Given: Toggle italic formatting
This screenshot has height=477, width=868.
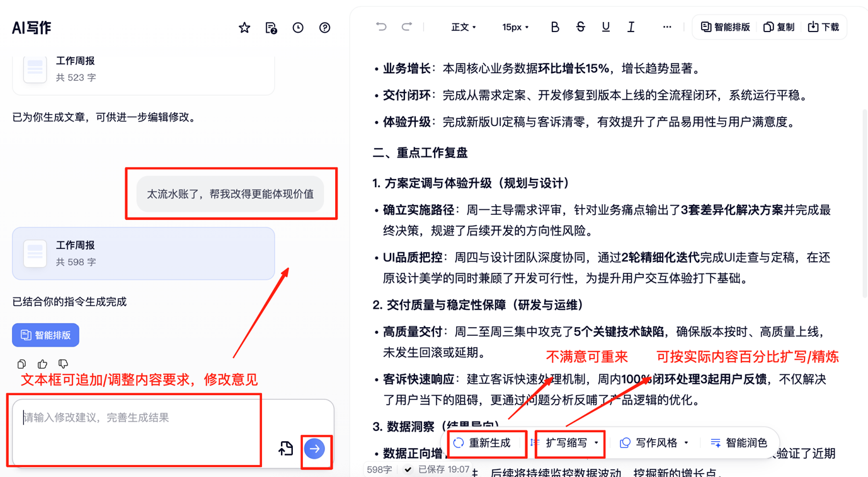Looking at the screenshot, I should tap(631, 27).
